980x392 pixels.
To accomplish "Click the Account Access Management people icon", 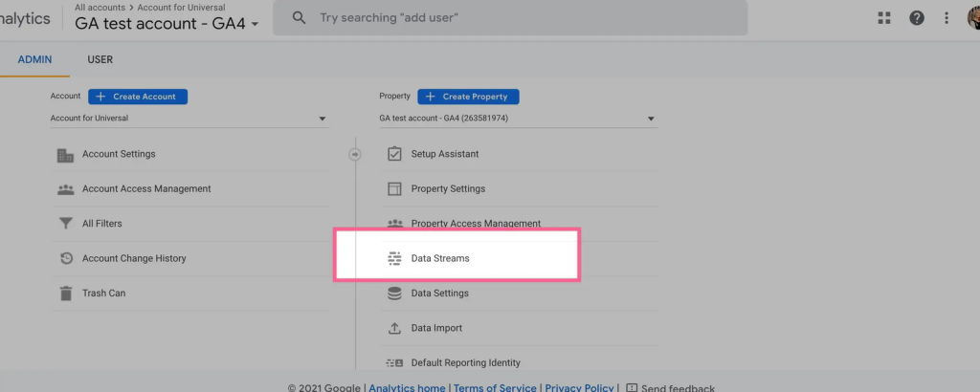I will 66,189.
